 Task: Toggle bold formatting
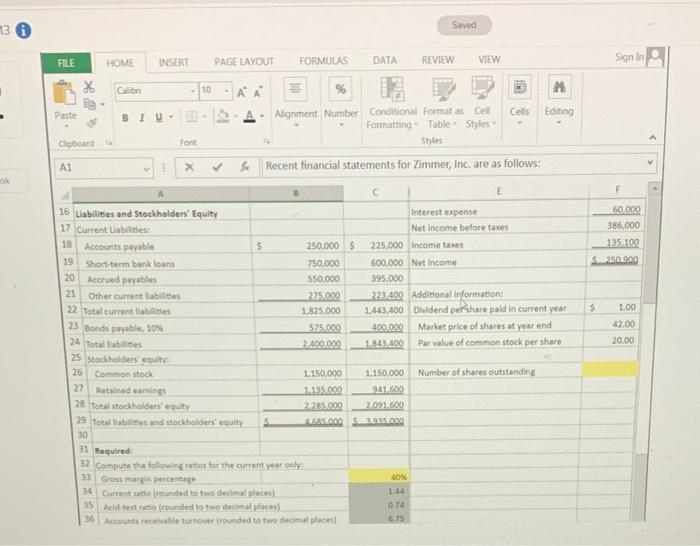click(125, 118)
